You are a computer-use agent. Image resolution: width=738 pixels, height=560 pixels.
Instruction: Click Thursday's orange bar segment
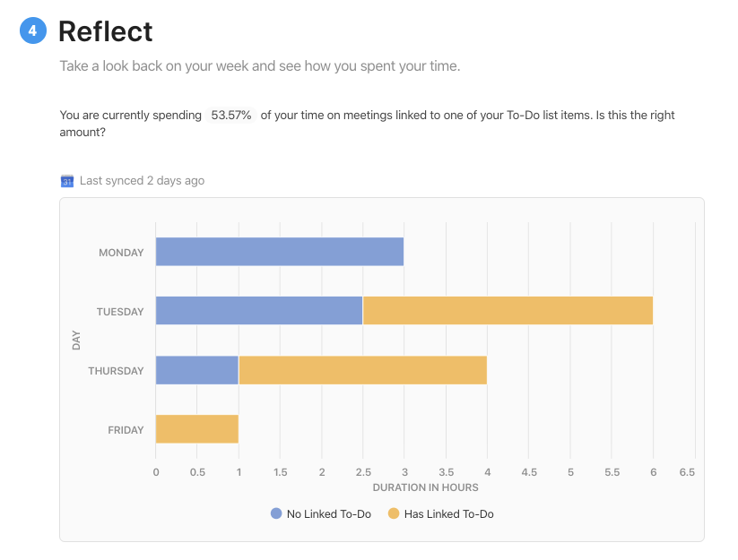[362, 371]
